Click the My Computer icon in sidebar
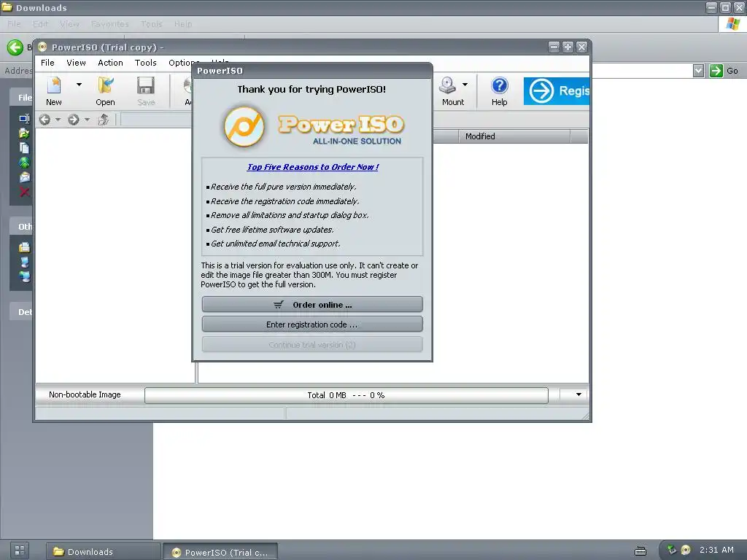The width and height of the screenshot is (747, 560). point(24,262)
